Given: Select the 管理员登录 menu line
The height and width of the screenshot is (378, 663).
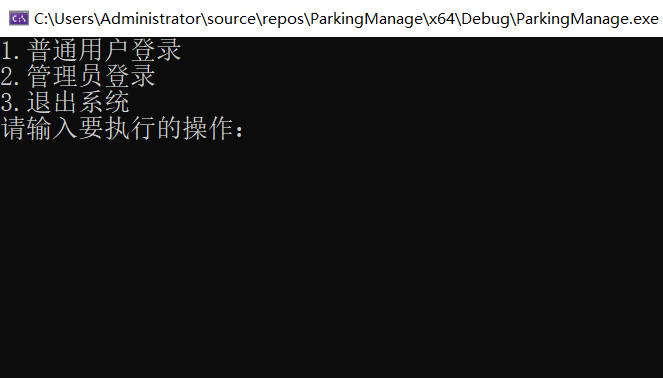Looking at the screenshot, I should point(78,76).
